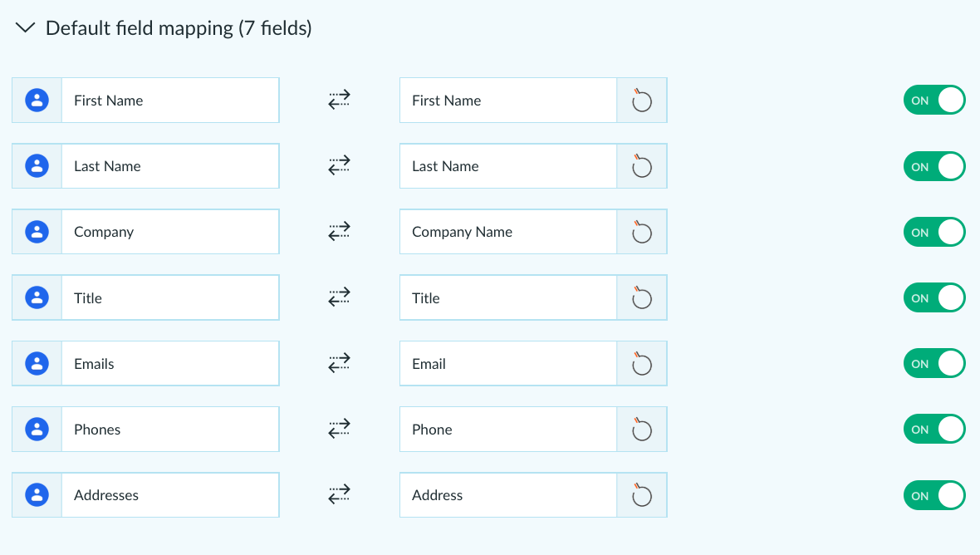Image resolution: width=980 pixels, height=555 pixels.
Task: Click the Default field mapping heading text
Action: [x=179, y=28]
